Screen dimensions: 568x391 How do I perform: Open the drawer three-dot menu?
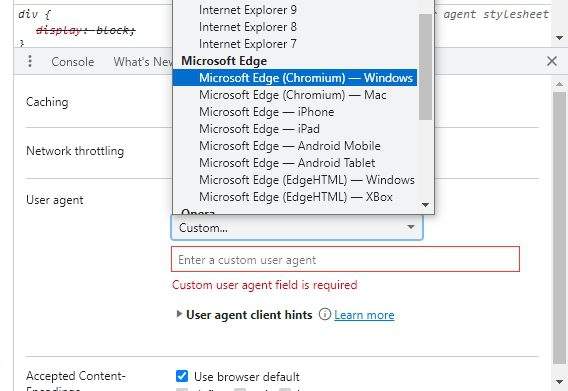click(x=30, y=61)
